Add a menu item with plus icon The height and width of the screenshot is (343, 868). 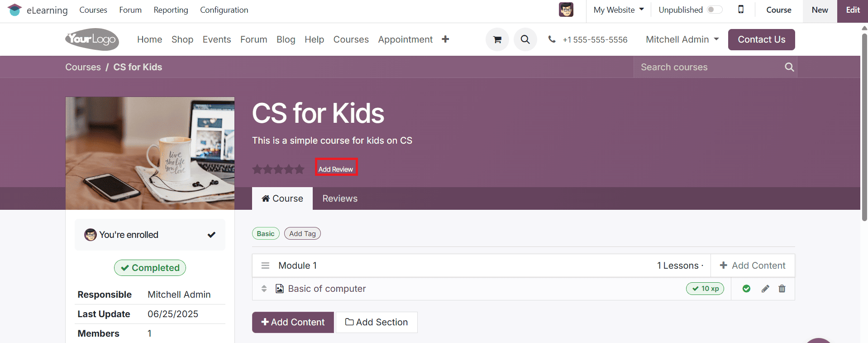tap(445, 39)
